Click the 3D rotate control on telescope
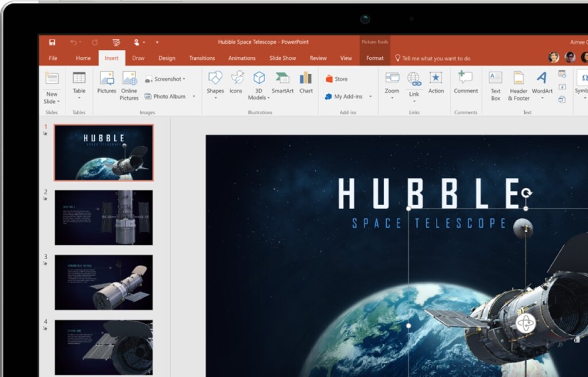This screenshot has width=588, height=377. tap(526, 322)
